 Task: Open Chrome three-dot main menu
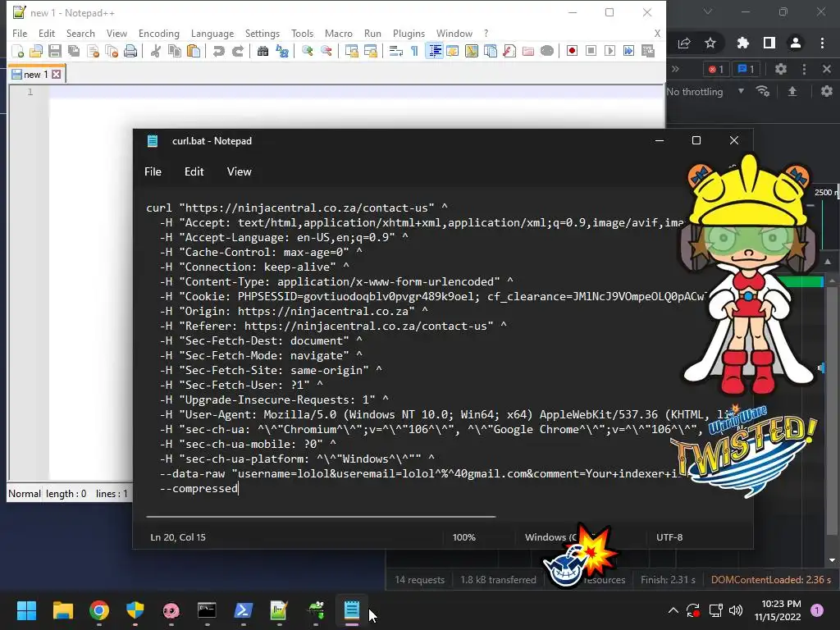point(822,43)
